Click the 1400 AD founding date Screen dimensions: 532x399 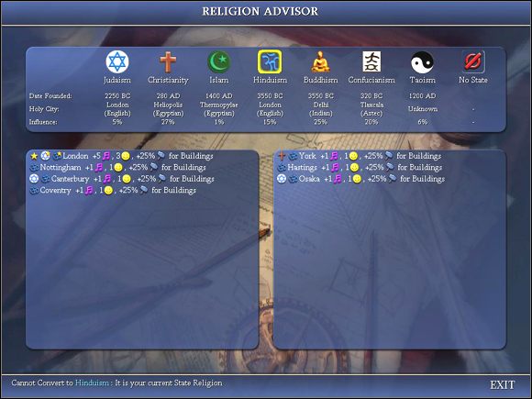coord(219,96)
